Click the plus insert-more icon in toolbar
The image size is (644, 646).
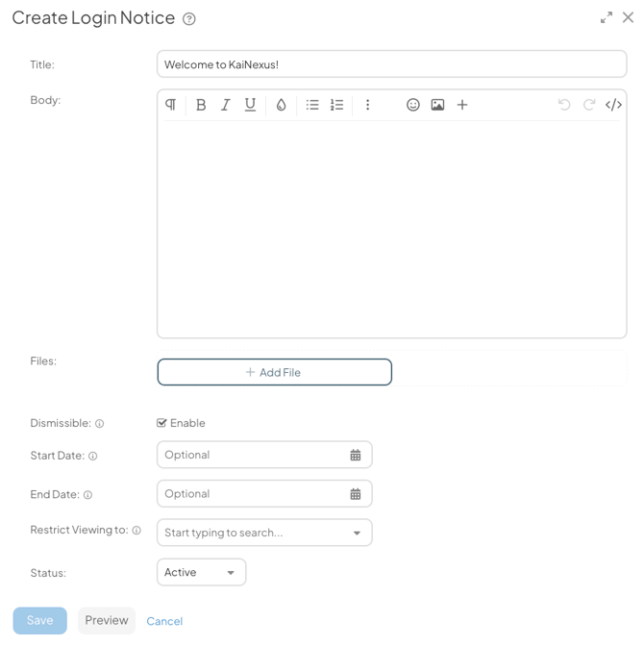click(462, 105)
